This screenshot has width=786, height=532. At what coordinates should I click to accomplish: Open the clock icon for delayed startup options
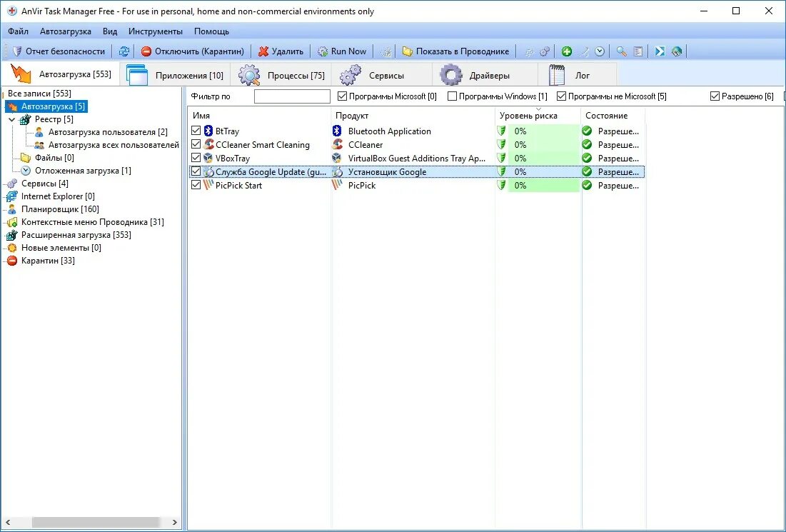[599, 51]
